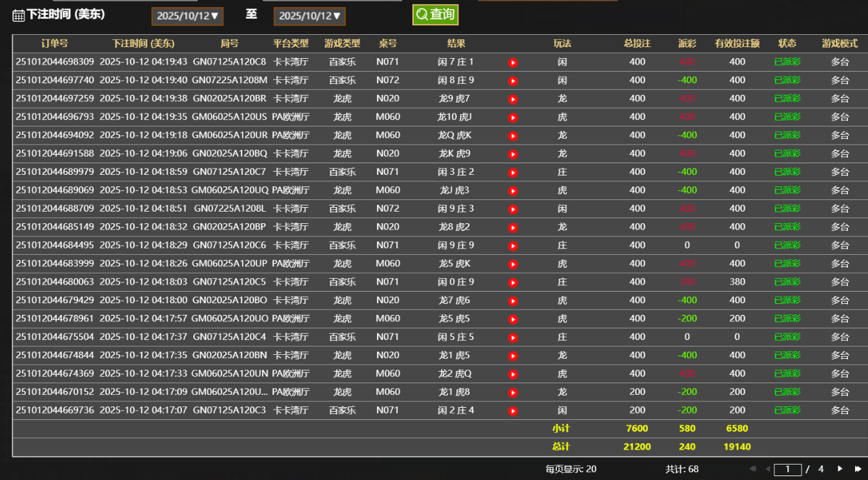This screenshot has width=868, height=480.
Task: Click the first-page double-arrow icon
Action: point(752,469)
